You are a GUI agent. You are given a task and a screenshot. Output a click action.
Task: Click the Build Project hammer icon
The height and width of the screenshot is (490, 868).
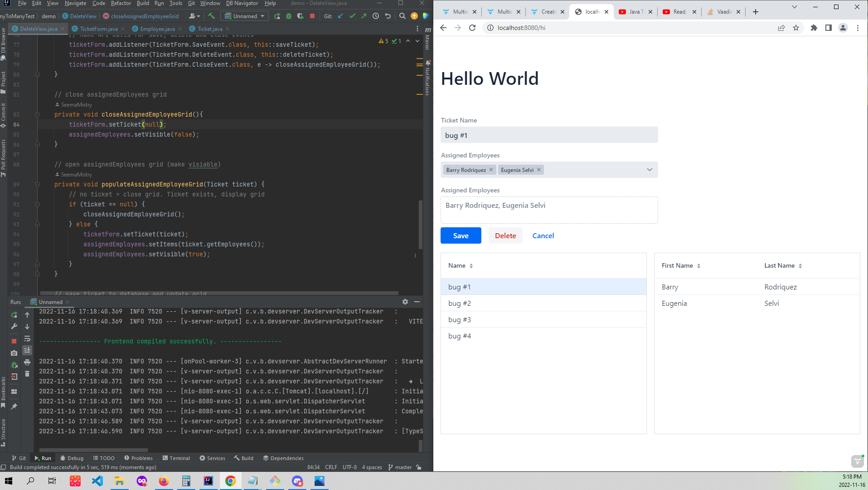(x=211, y=16)
